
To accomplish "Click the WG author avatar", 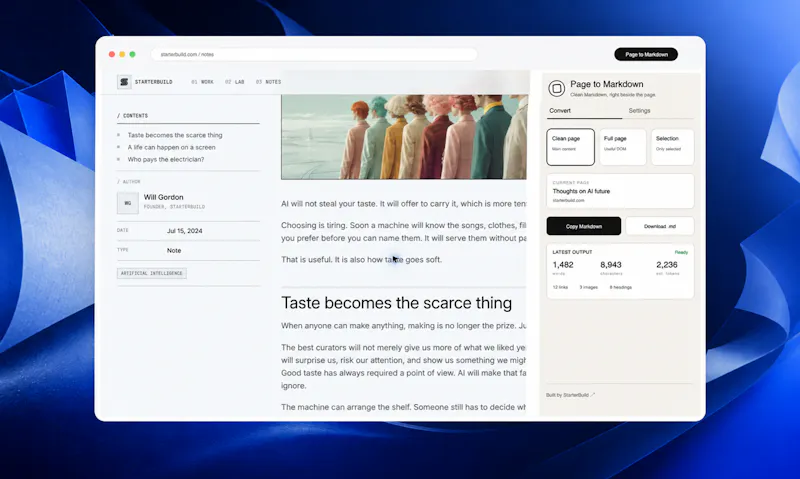I will point(128,203).
